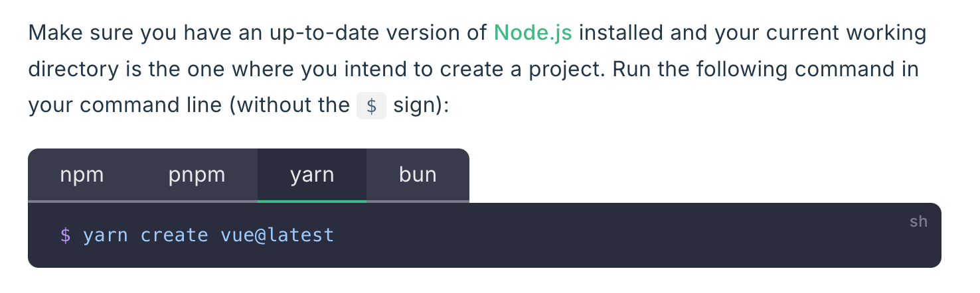Click the "sign):" text ending the paragraph

click(x=422, y=105)
